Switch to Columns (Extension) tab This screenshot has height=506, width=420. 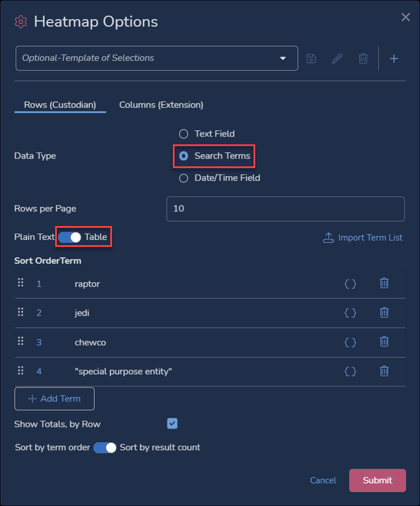point(161,105)
